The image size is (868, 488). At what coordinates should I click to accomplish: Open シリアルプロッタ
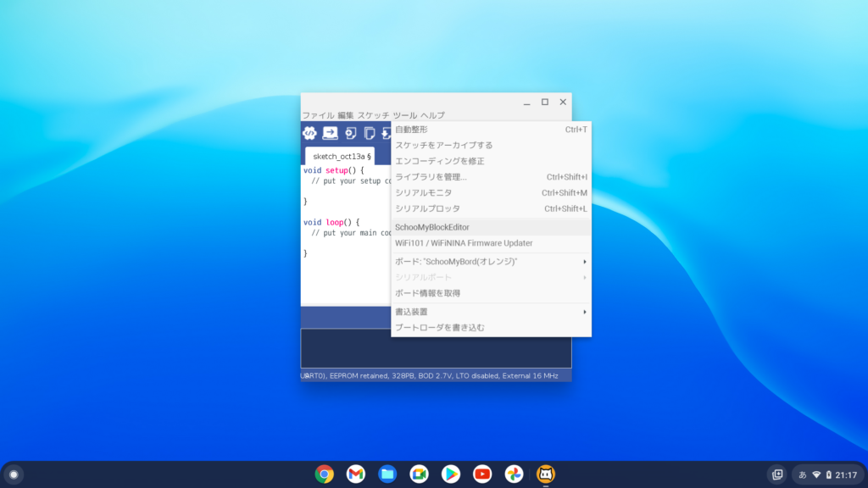491,208
